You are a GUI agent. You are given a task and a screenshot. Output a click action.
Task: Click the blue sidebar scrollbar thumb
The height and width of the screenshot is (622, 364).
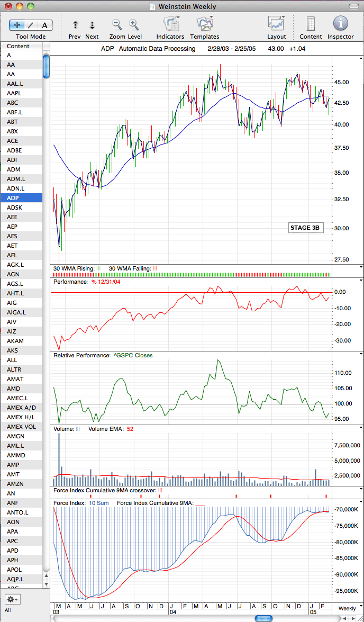46,66
